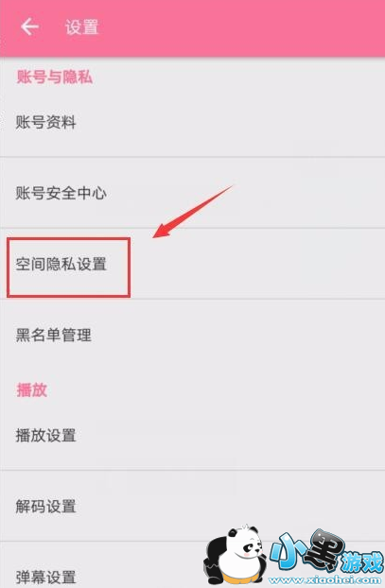The image size is (385, 588).
Task: Click the 小黑 blue logo characters
Action: click(x=306, y=548)
